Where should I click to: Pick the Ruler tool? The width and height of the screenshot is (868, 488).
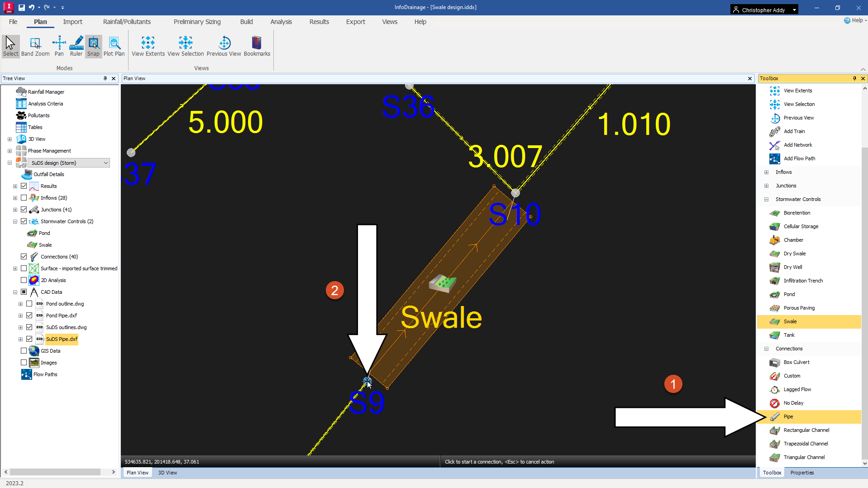click(x=76, y=46)
